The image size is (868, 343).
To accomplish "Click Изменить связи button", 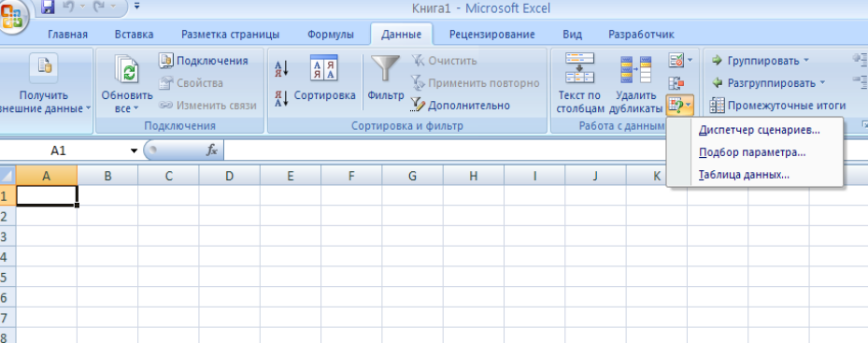I will click(x=207, y=106).
